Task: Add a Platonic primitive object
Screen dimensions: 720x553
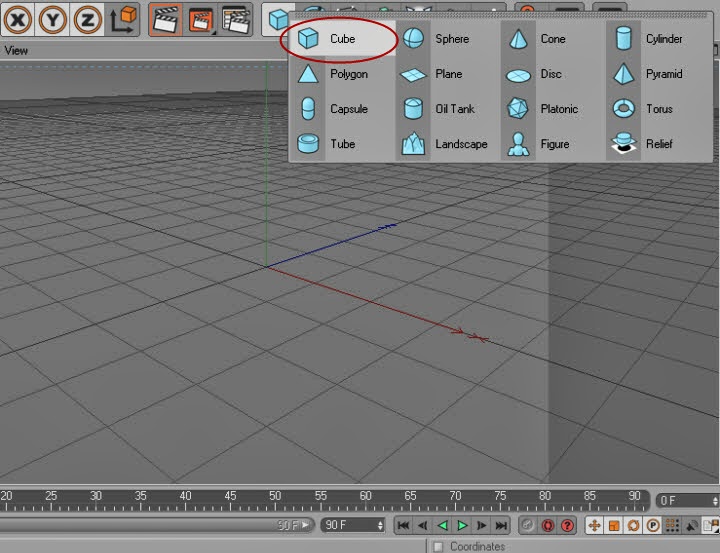Action: (553, 109)
